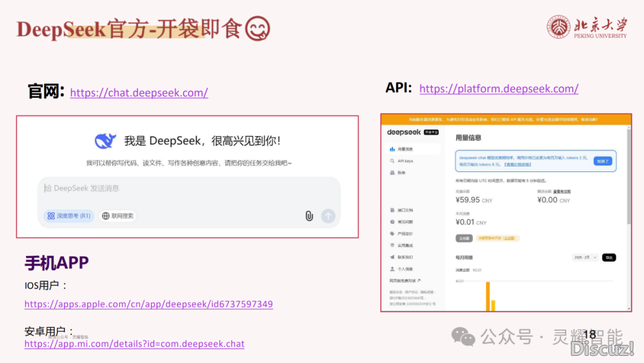Click the Peking University logo emblem
The image size is (644, 363).
(559, 27)
